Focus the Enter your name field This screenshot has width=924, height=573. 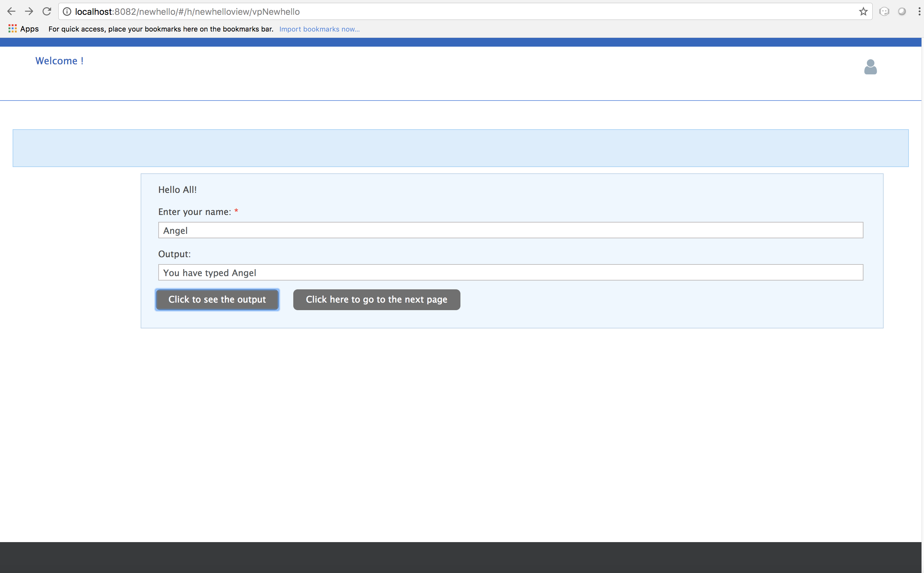[510, 230]
